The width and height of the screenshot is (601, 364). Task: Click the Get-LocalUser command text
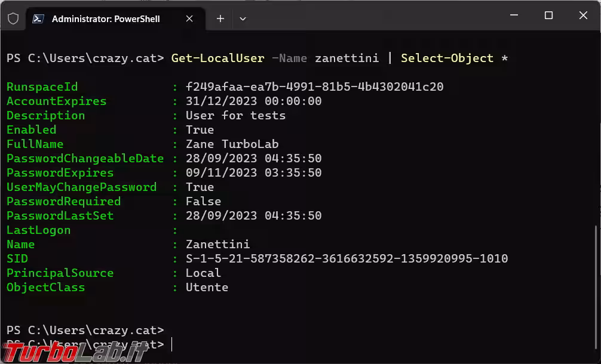pos(217,58)
